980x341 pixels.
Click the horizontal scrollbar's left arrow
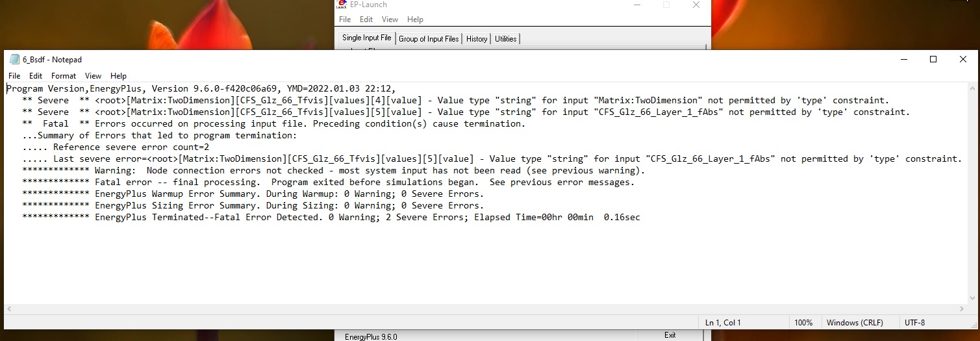(9, 310)
